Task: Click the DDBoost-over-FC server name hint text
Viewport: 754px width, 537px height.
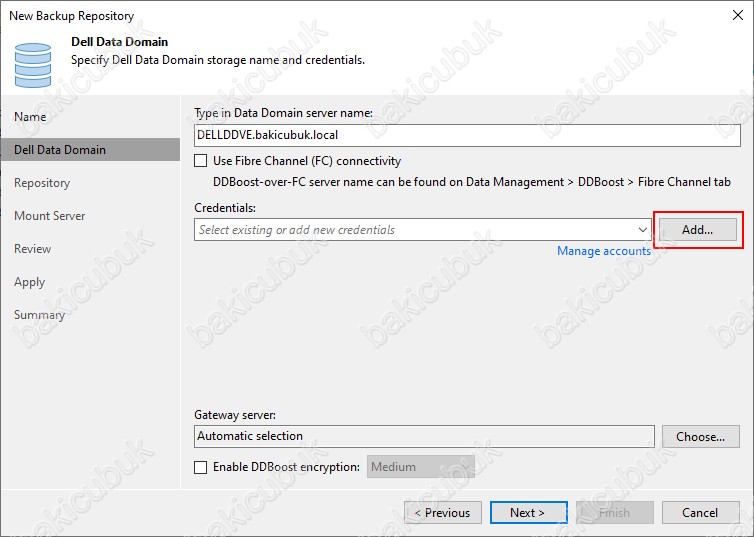Action: click(x=472, y=182)
